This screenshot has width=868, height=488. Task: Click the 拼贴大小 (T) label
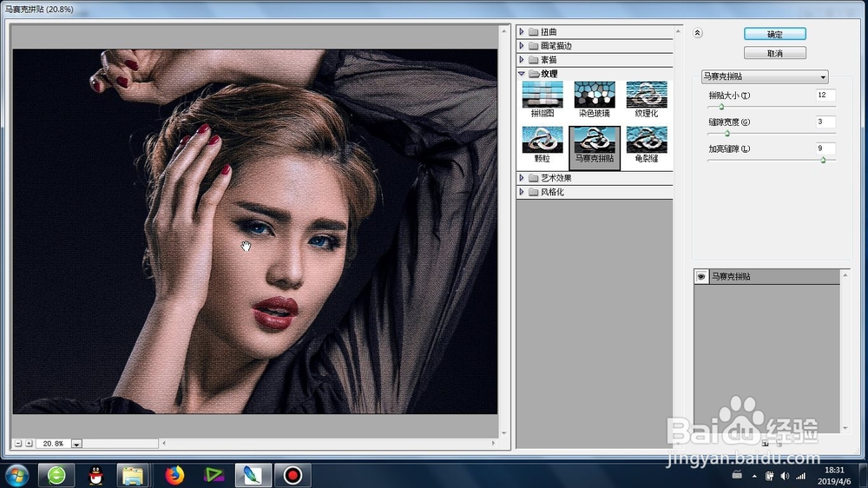tap(729, 96)
